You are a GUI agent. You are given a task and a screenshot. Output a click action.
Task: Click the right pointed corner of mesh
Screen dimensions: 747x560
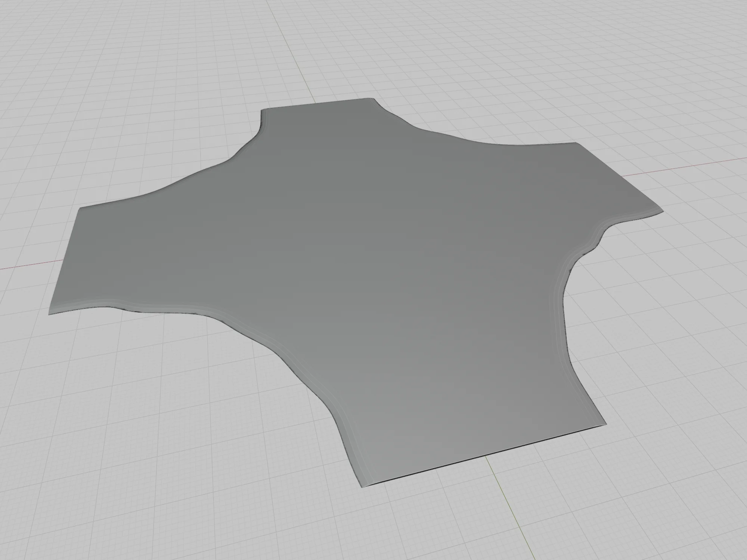pyautogui.click(x=661, y=211)
